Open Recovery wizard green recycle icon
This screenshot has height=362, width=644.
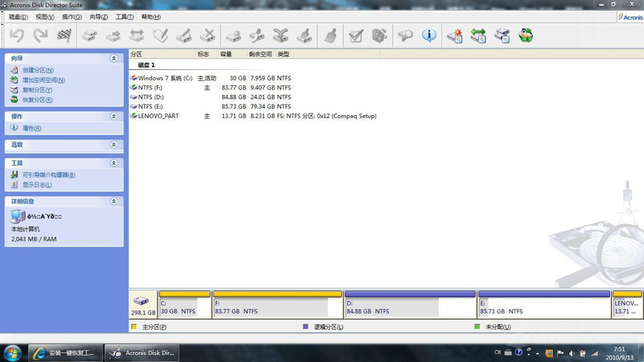[526, 35]
